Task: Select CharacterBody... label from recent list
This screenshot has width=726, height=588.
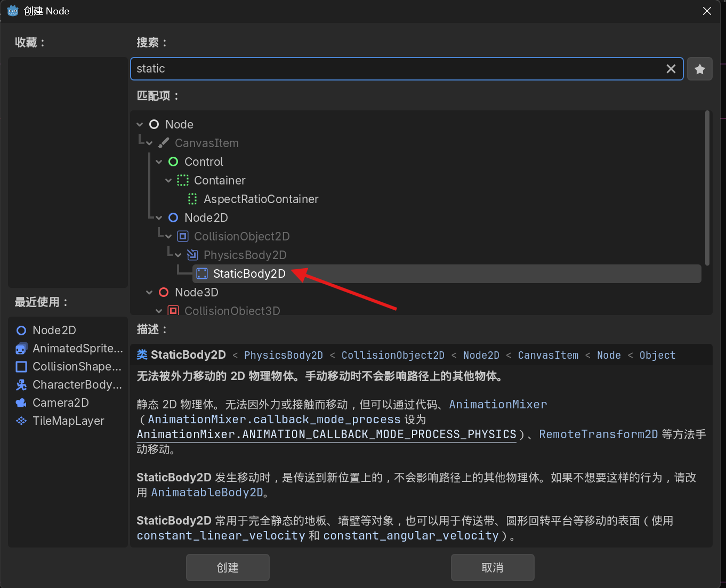Action: (77, 385)
